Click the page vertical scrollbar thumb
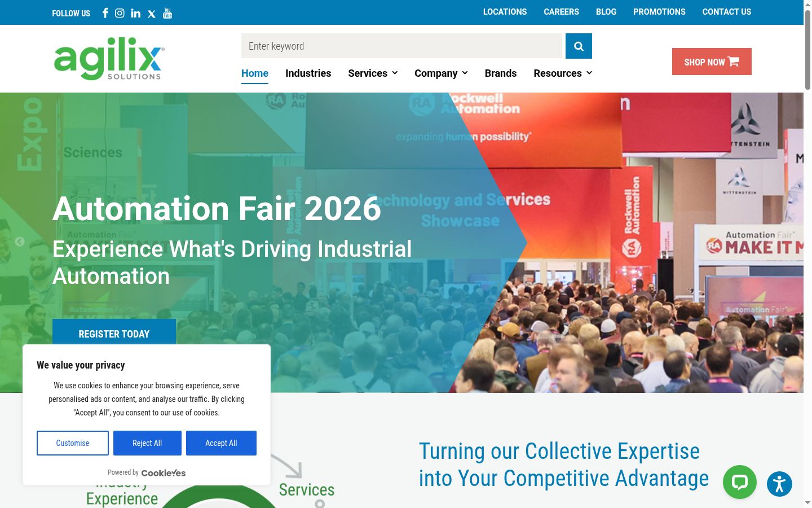Image resolution: width=812 pixels, height=508 pixels. [807, 50]
